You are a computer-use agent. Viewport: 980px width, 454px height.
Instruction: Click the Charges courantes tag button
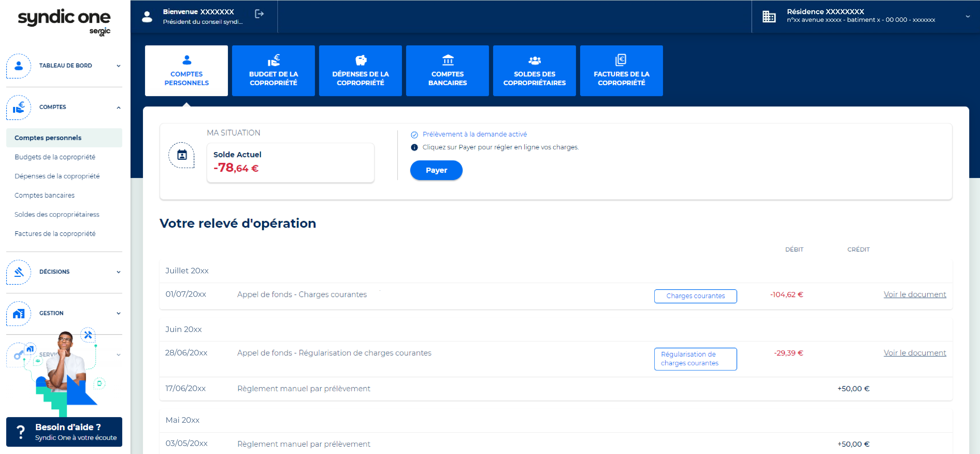[696, 296]
